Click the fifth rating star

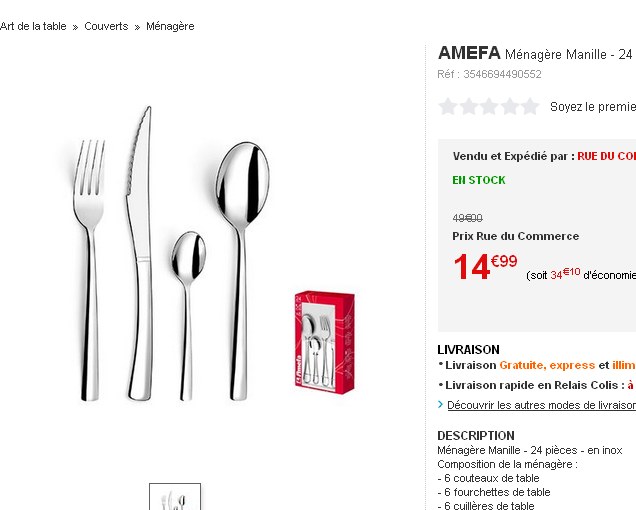click(530, 107)
